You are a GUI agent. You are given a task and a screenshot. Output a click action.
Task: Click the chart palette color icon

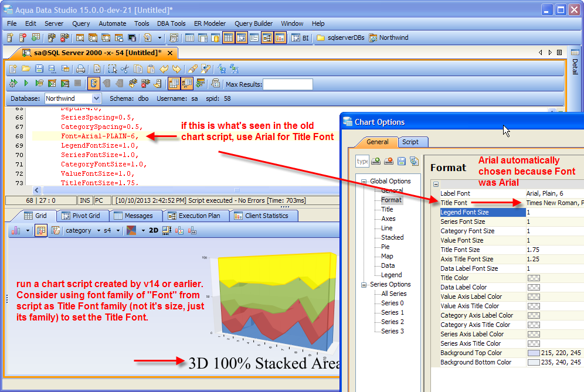click(x=131, y=230)
